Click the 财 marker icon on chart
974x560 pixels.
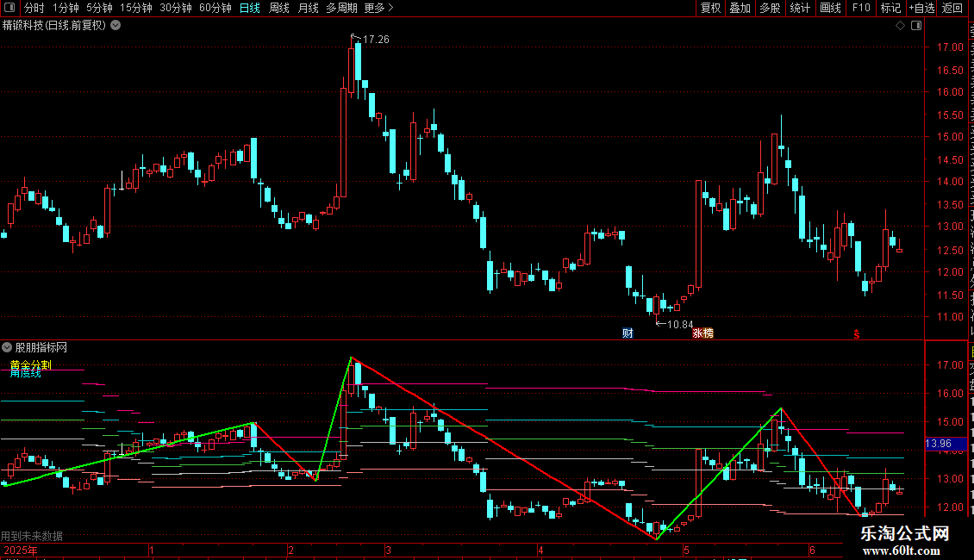click(x=628, y=333)
